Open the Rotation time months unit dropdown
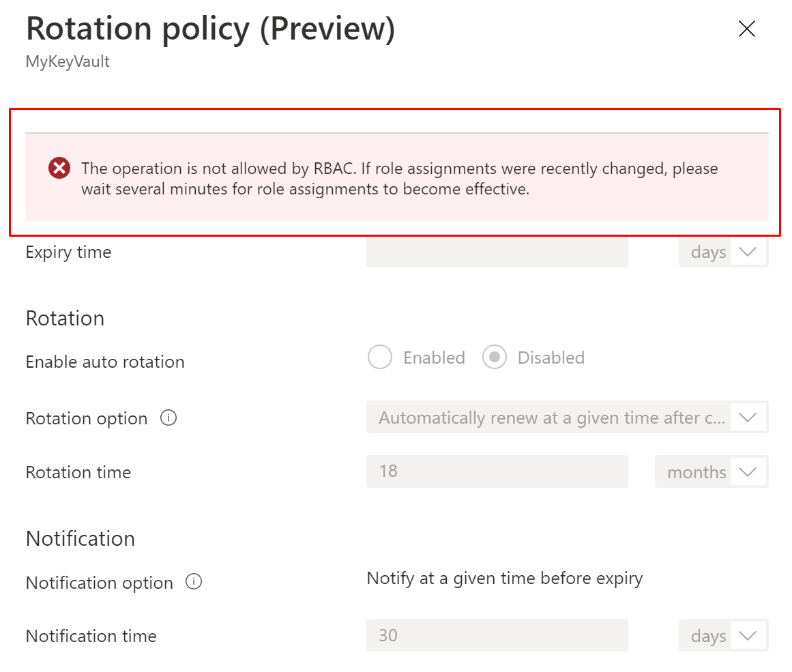Image resolution: width=792 pixels, height=672 pixels. pos(711,472)
